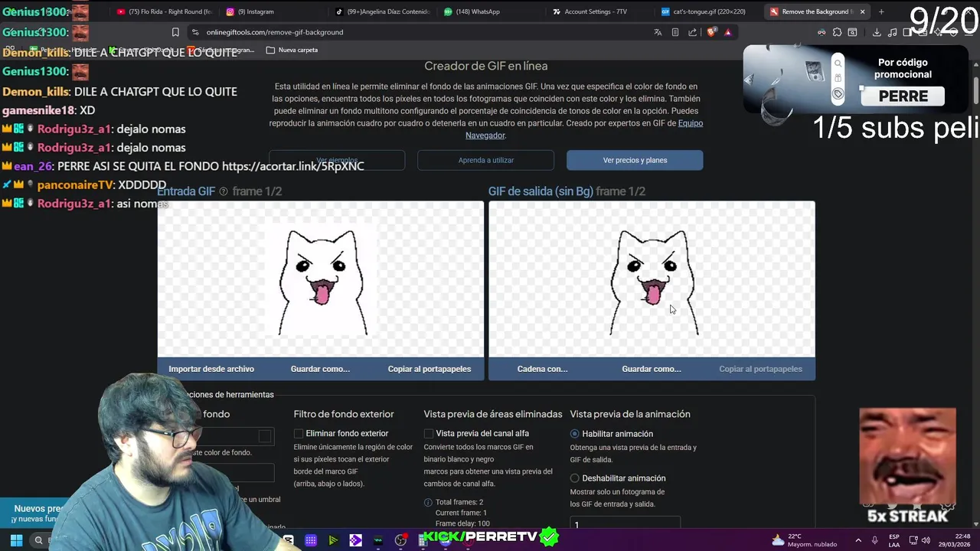The height and width of the screenshot is (551, 980).
Task: Open the weather widget showing 22°C
Action: [803, 540]
